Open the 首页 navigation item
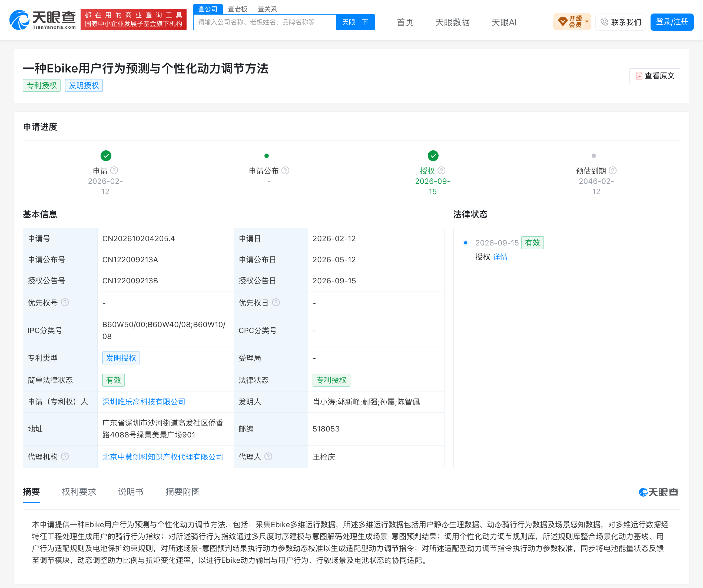Image resolution: width=703 pixels, height=588 pixels. click(x=405, y=22)
